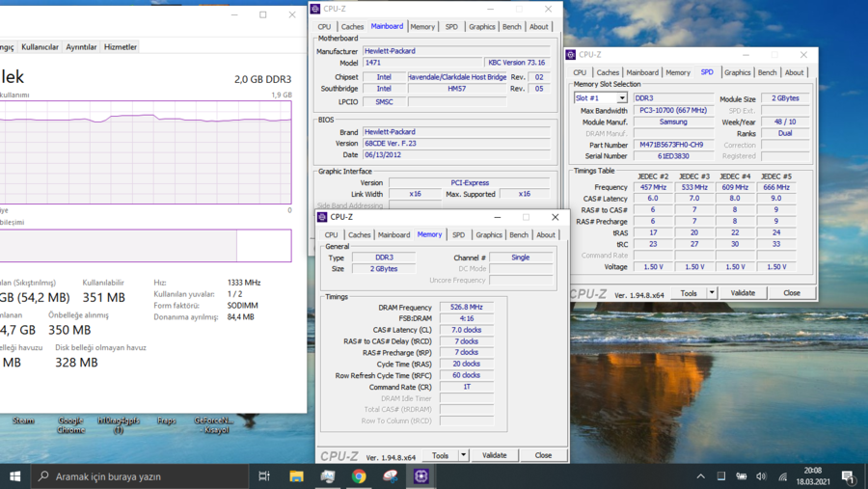Click the CPU-Z taskbar icon
The height and width of the screenshot is (489, 868).
click(421, 476)
